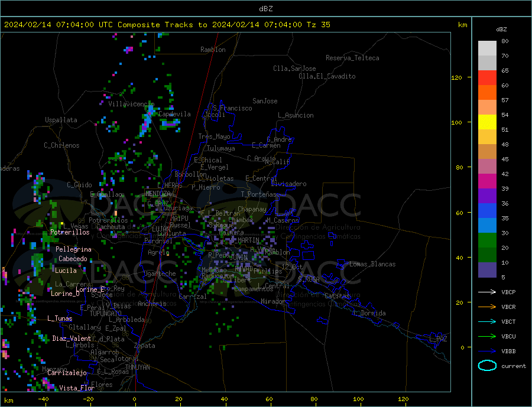The width and height of the screenshot is (532, 407).
Task: Click the Divisadero map label
Action: click(x=288, y=184)
